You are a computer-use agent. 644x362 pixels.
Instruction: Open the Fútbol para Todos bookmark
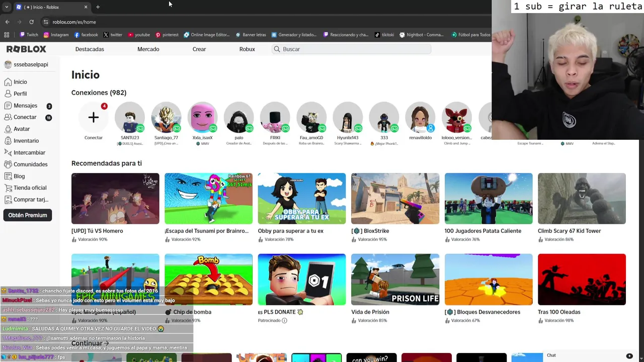[x=471, y=35]
